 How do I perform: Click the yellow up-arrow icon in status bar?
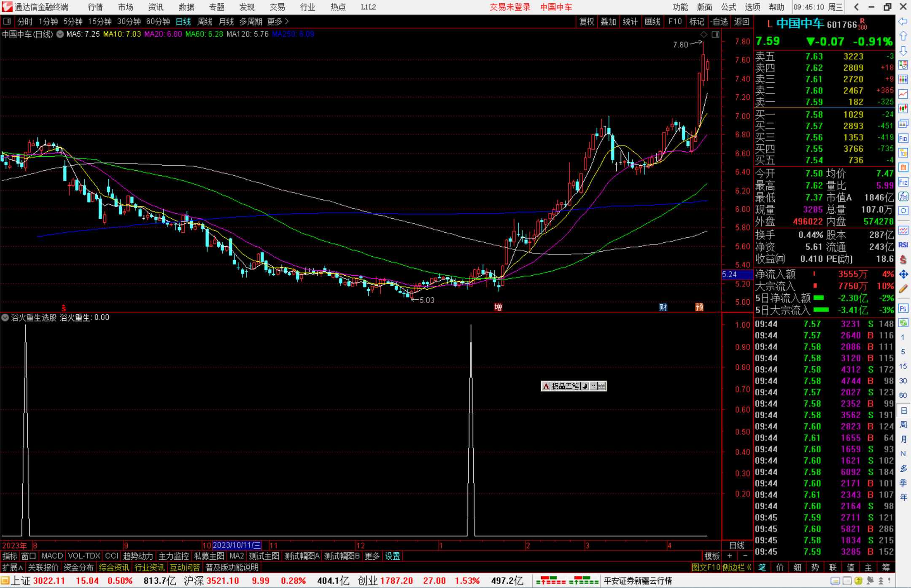(858, 581)
